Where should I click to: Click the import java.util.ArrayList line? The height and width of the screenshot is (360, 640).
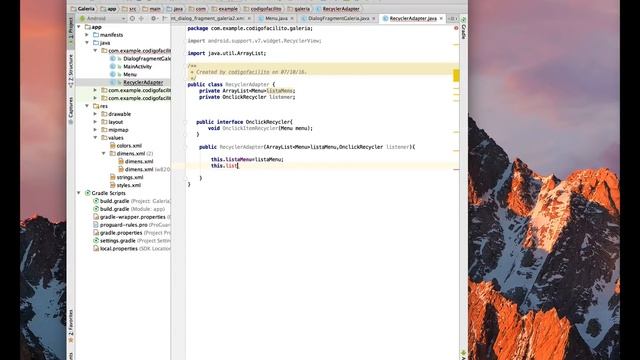click(x=227, y=53)
